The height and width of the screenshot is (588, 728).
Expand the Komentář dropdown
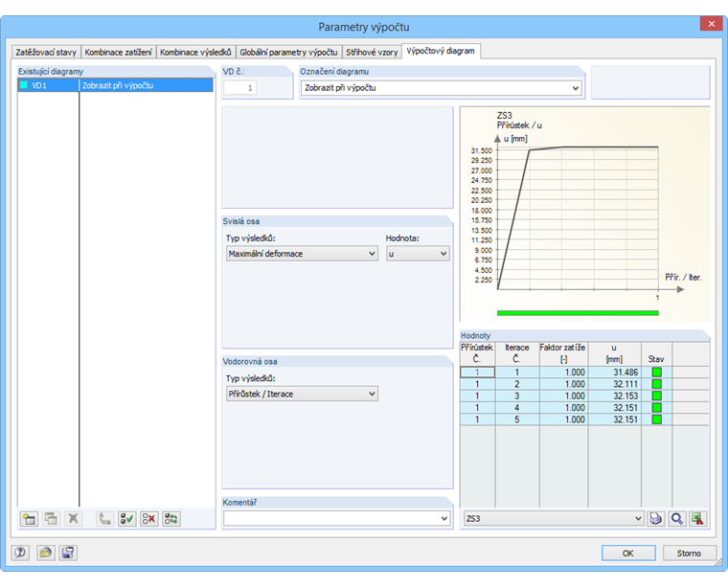444,518
